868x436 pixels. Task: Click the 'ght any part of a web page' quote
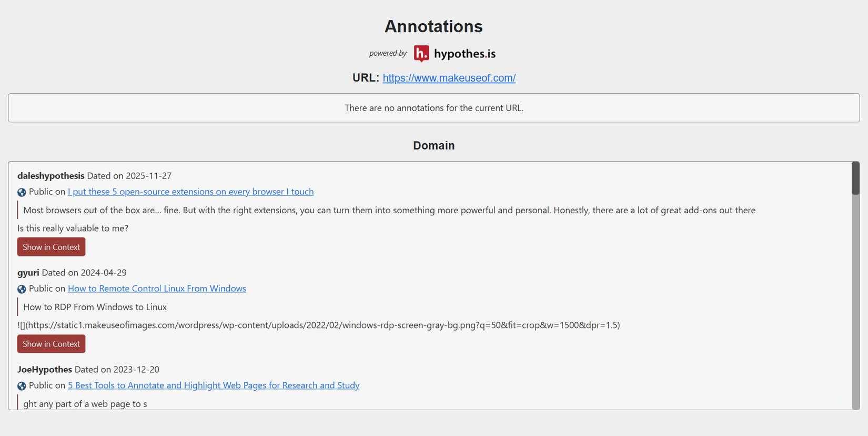coord(85,404)
